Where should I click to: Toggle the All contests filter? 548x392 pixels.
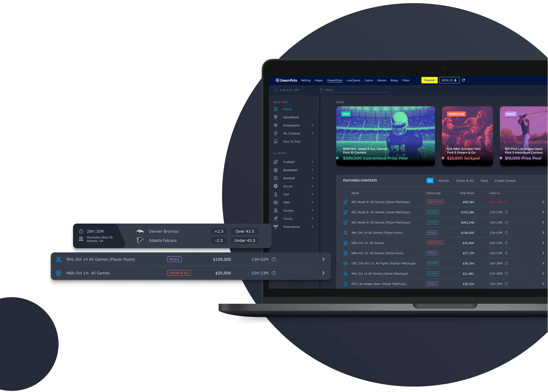pyautogui.click(x=430, y=180)
